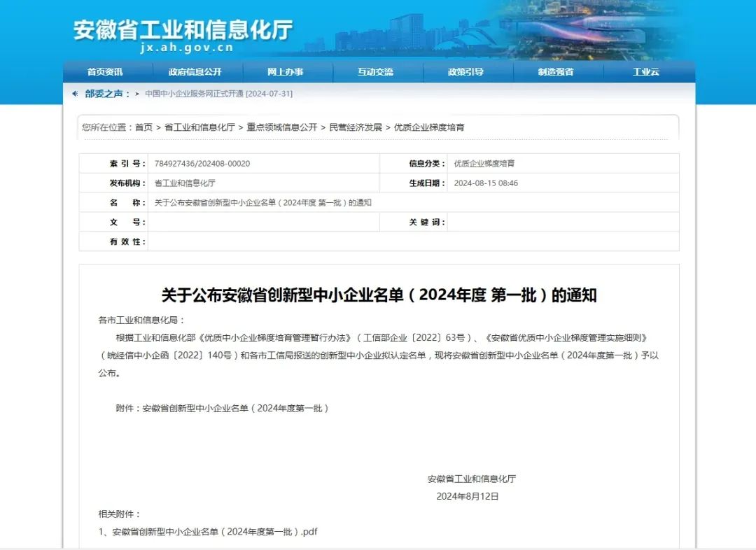Open the 政策引导 navigation entry
756x550 pixels.
[468, 71]
